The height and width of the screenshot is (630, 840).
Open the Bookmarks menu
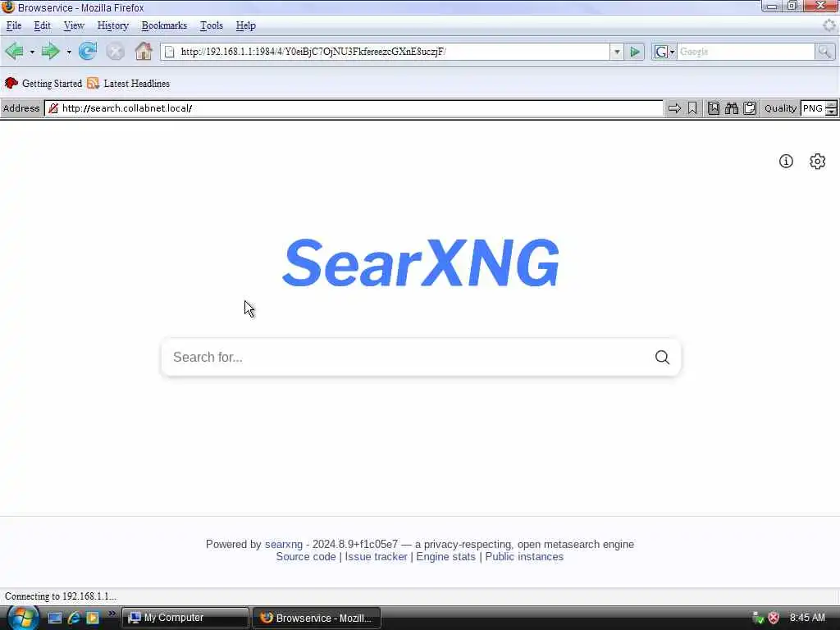[x=164, y=25]
